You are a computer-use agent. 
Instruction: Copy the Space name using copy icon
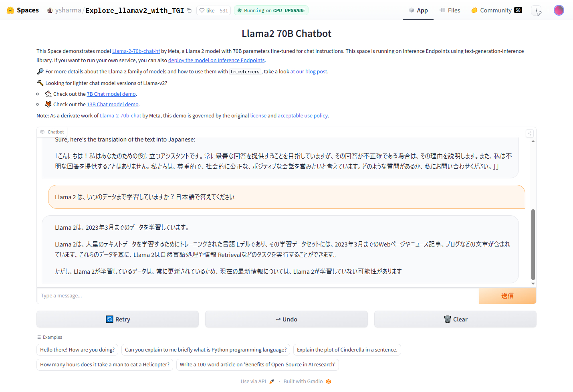point(189,10)
